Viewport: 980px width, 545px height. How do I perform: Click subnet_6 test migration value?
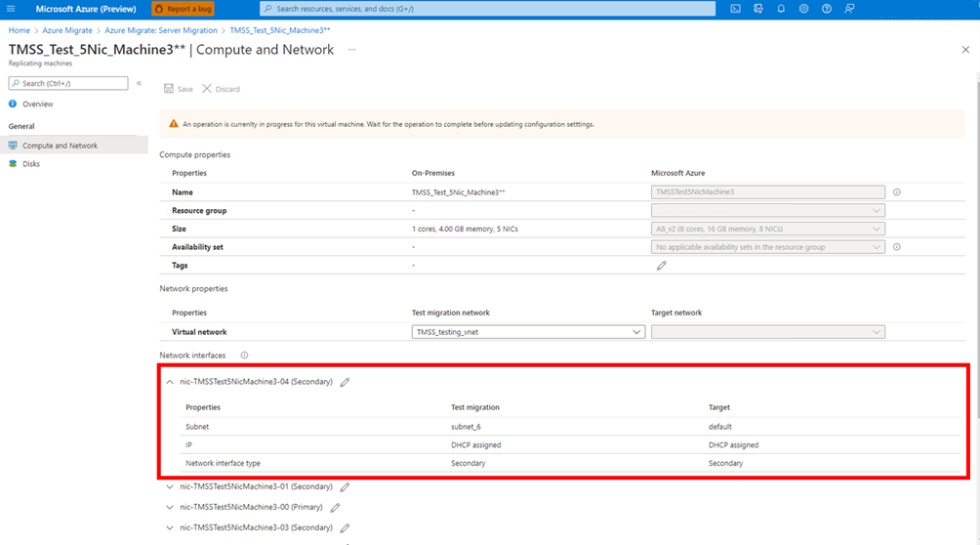466,427
